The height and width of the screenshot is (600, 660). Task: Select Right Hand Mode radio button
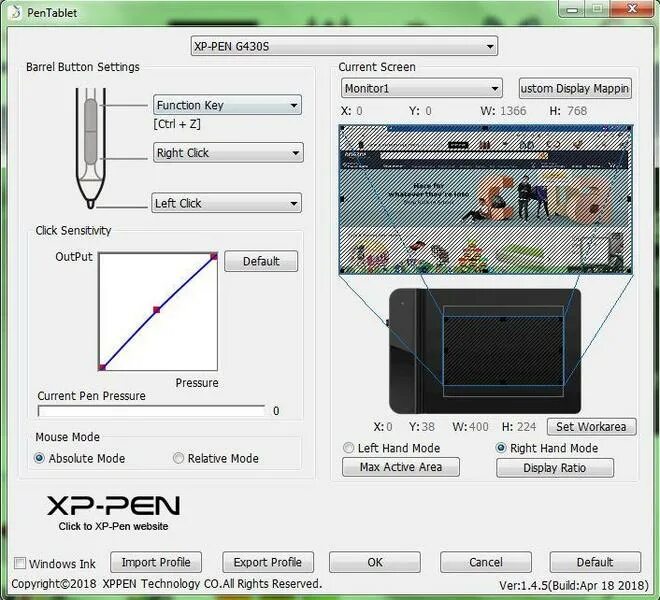(501, 448)
